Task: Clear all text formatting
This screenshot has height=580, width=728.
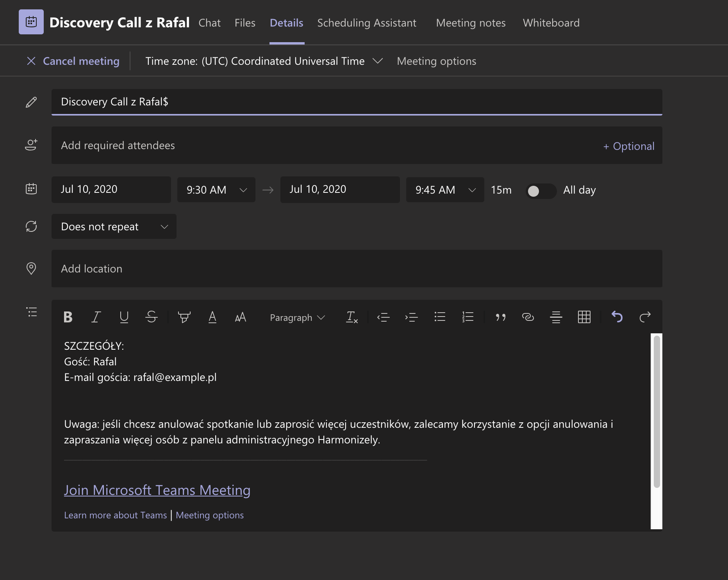Action: 352,317
